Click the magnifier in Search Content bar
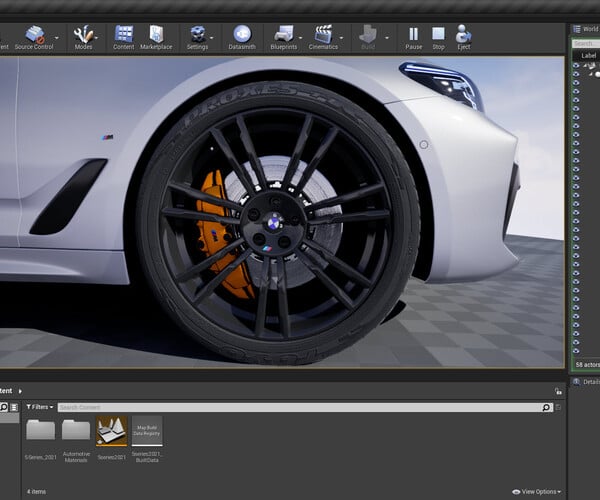Screen dimensions: 600x500 pos(546,407)
